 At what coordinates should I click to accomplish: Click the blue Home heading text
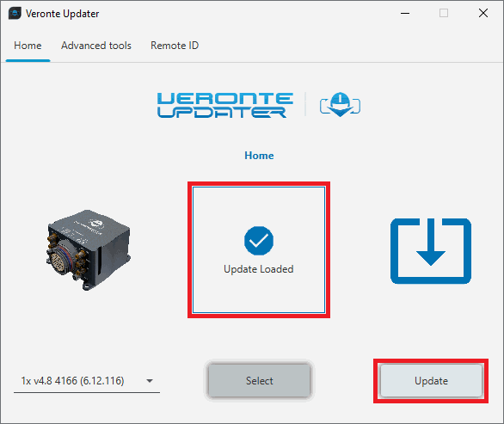259,156
